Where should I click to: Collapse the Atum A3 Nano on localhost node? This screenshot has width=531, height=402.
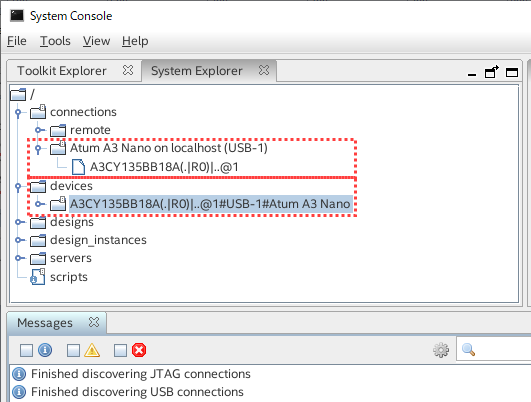pyautogui.click(x=38, y=148)
